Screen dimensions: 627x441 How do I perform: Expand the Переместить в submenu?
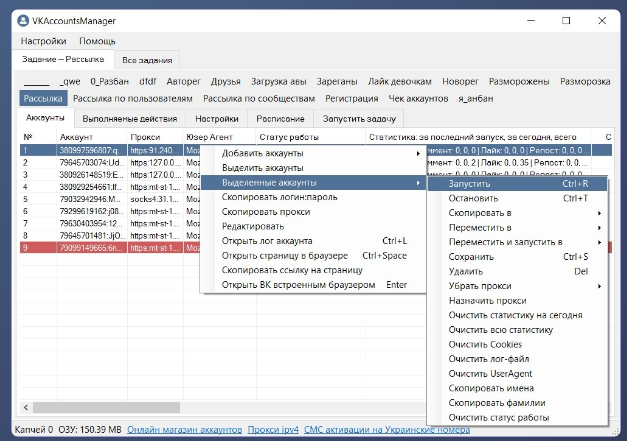(x=517, y=228)
